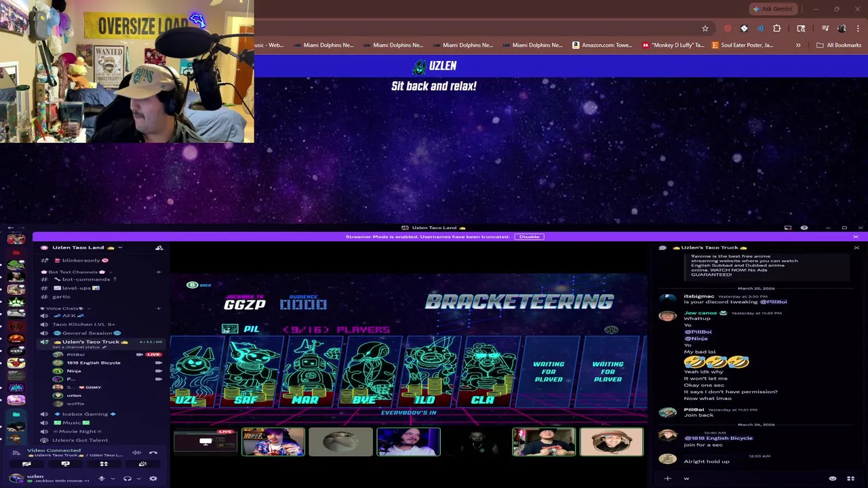The height and width of the screenshot is (488, 868).
Task: Open Soul Eater Poster bookmark
Action: click(x=743, y=45)
